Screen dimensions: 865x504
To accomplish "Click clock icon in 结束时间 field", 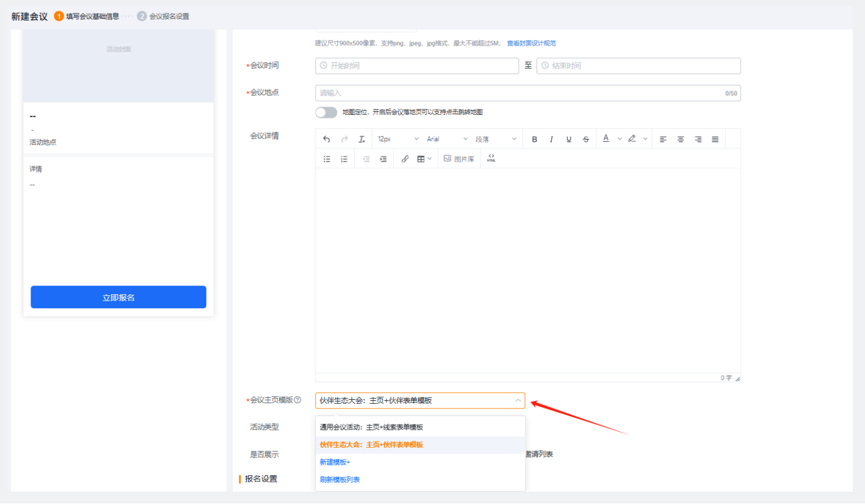I will click(545, 66).
